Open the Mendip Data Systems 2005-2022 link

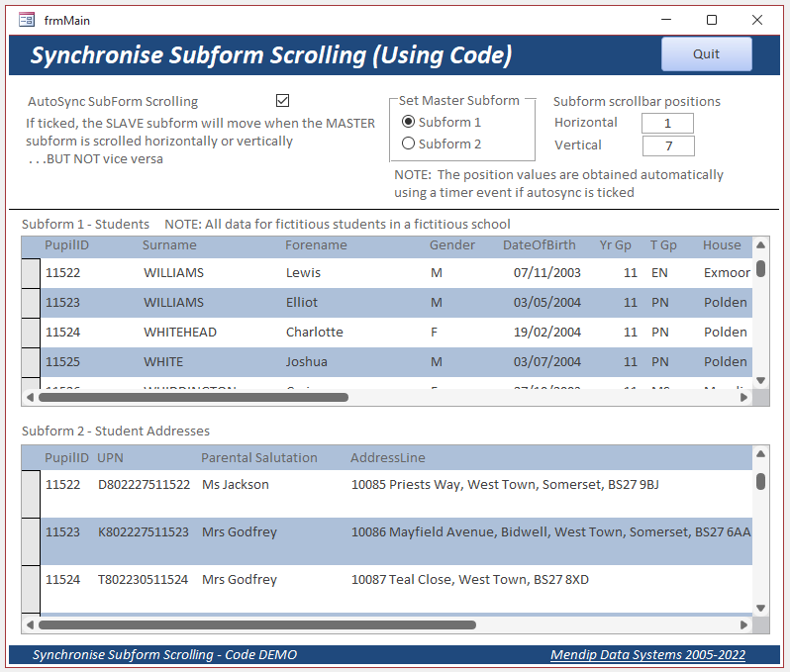click(x=647, y=654)
